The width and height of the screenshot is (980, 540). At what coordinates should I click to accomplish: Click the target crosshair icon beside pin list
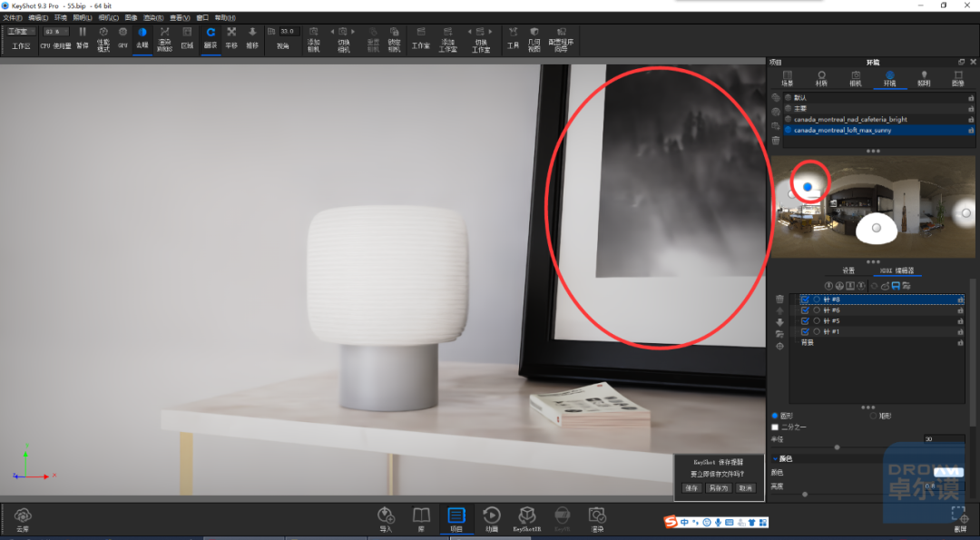779,346
